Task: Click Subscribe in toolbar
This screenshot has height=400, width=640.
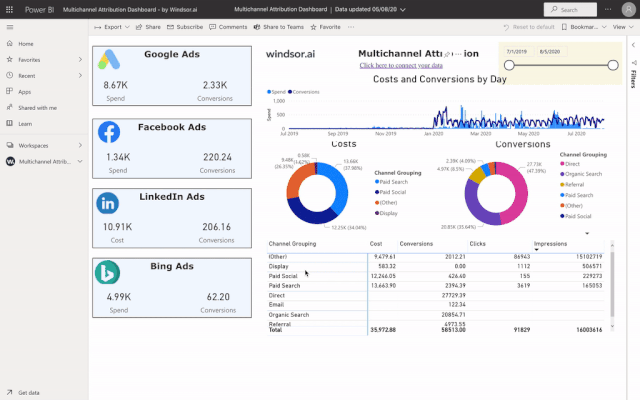Action: [185, 27]
